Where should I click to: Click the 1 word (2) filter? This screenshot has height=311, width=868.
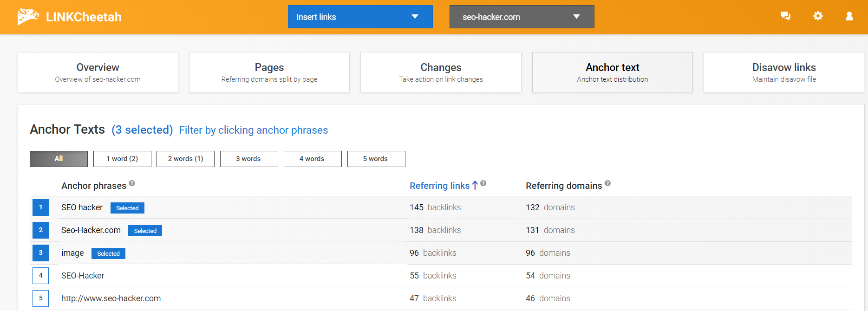[x=122, y=159]
